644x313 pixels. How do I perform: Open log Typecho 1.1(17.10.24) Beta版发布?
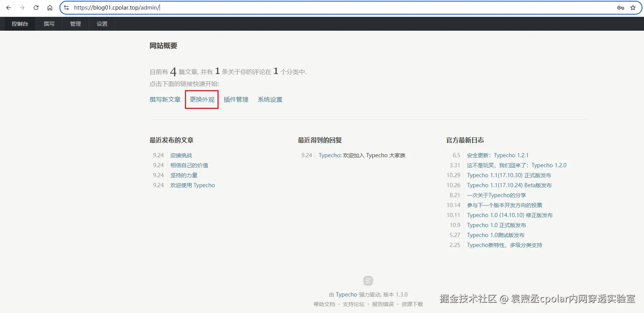(x=509, y=185)
